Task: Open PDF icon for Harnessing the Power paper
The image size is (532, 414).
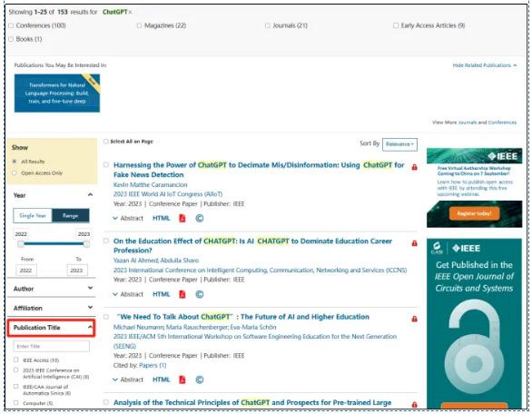Action: pos(182,218)
